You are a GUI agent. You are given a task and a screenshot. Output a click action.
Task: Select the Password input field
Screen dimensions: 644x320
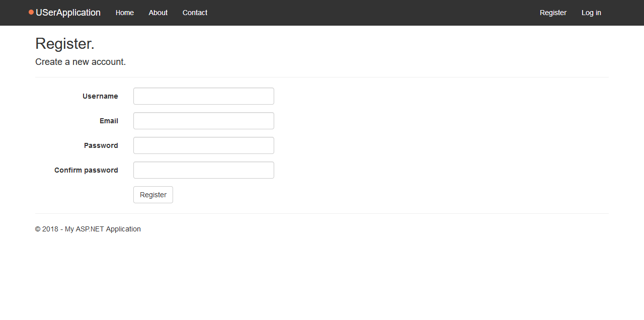203,145
